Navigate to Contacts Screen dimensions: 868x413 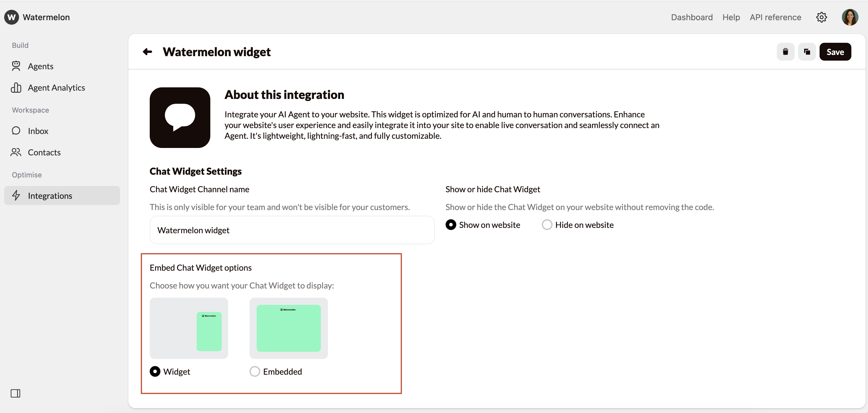coord(44,152)
